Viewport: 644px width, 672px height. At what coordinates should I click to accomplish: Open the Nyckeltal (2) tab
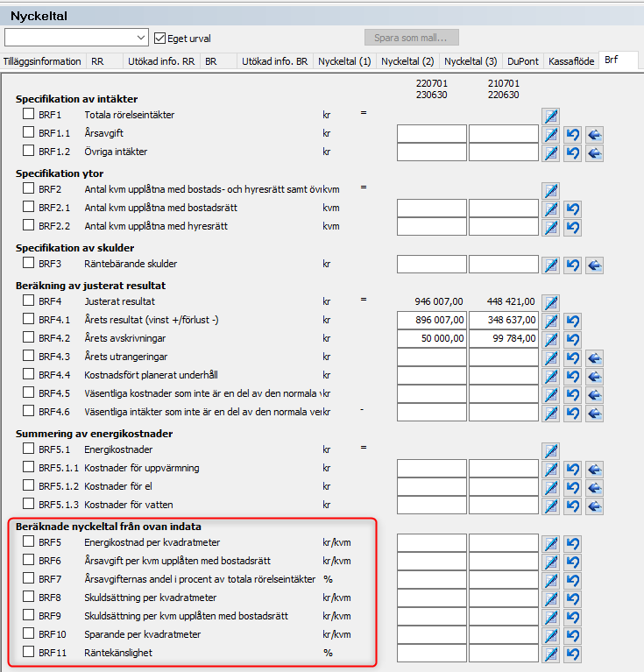(407, 61)
